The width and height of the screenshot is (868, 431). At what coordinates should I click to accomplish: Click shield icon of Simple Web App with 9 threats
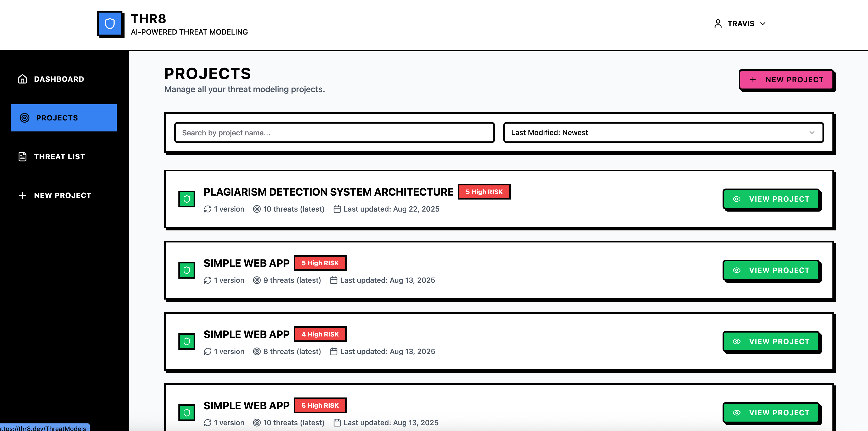point(187,270)
